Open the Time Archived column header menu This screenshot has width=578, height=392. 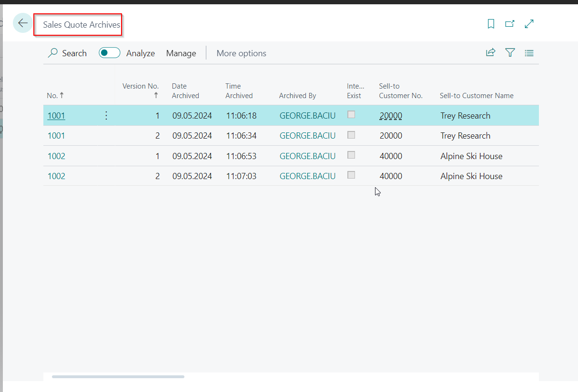239,90
